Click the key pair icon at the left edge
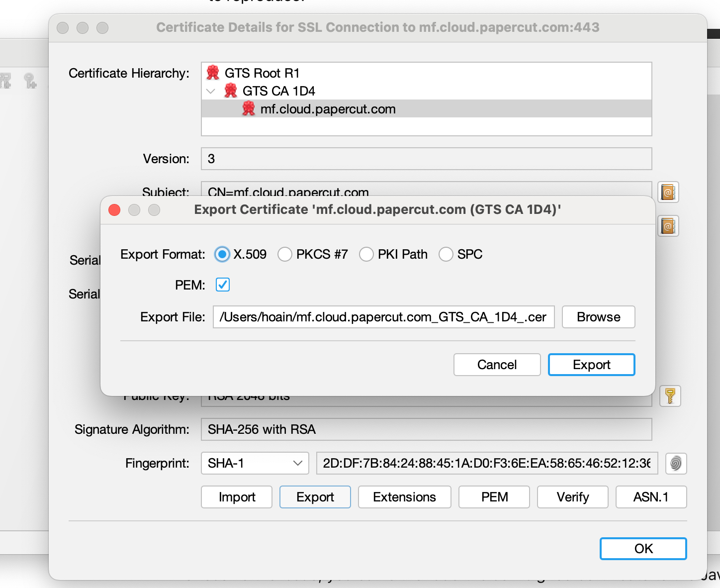The width and height of the screenshot is (720, 588). tap(30, 81)
